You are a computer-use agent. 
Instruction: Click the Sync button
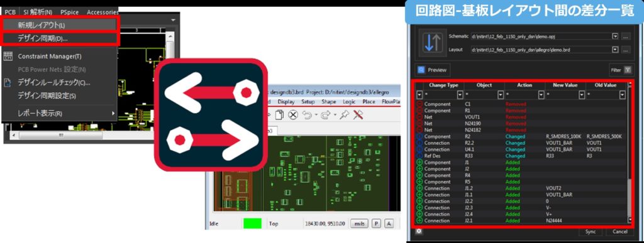591,232
